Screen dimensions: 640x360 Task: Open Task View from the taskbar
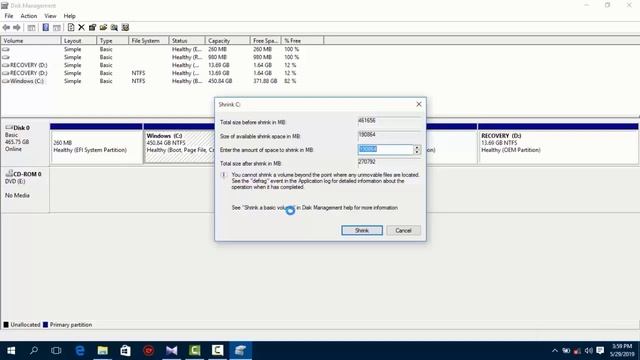coord(56,351)
